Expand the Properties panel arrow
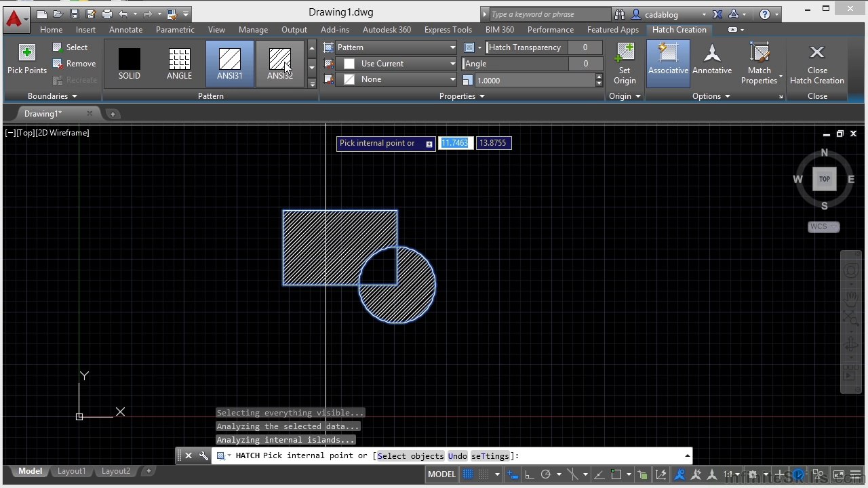This screenshot has width=868, height=488. pyautogui.click(x=481, y=96)
